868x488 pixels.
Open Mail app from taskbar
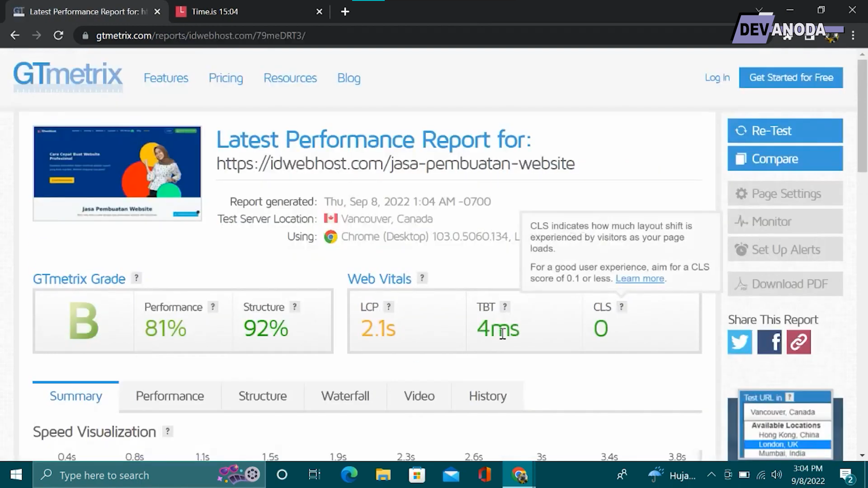coord(451,475)
